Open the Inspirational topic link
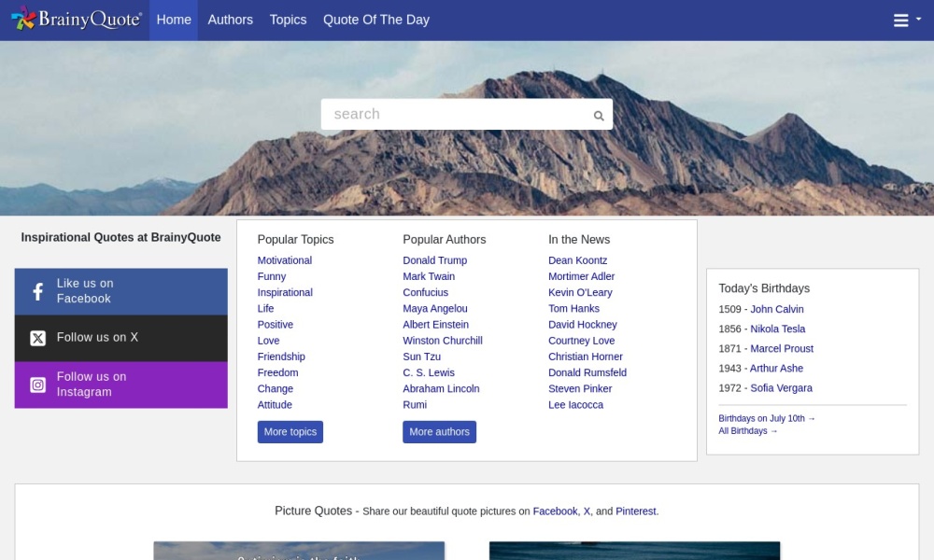Screen dimensions: 934x560 pyautogui.click(x=285, y=292)
